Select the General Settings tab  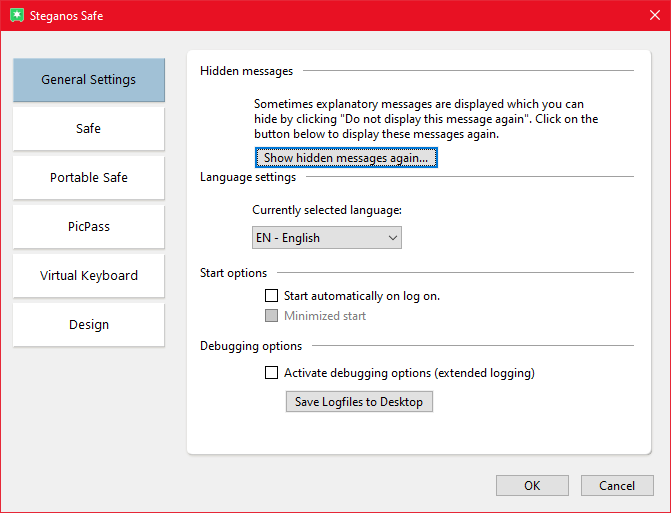tap(89, 80)
